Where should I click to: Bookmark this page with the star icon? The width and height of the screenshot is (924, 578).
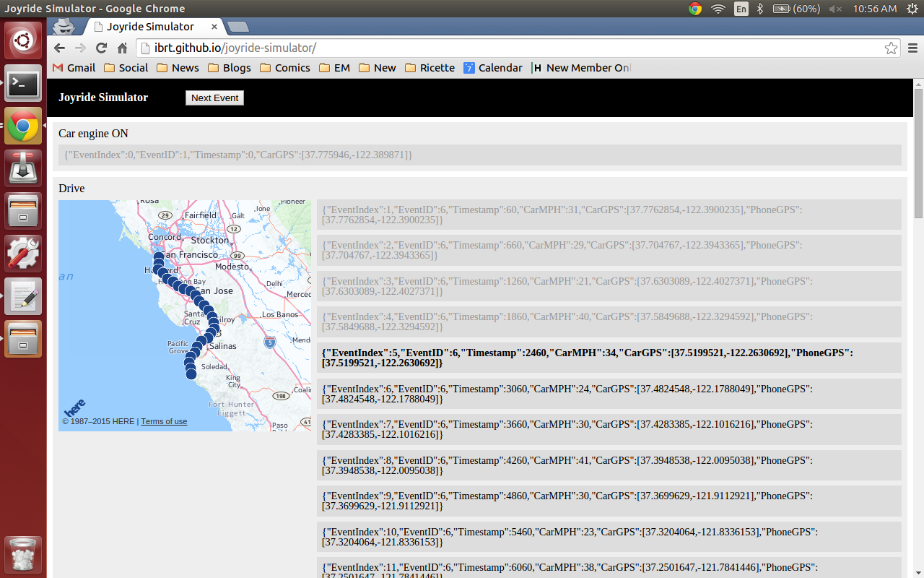[x=891, y=48]
